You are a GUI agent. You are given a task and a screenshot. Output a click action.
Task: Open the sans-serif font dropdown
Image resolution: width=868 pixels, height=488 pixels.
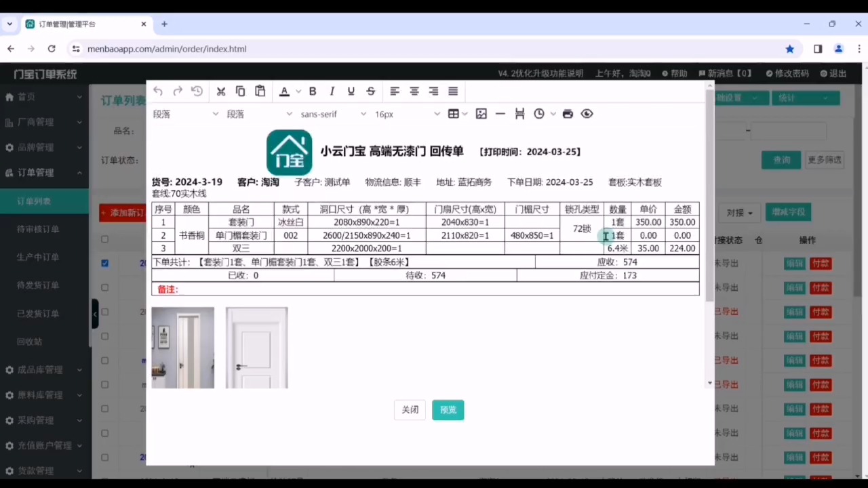[x=334, y=114]
